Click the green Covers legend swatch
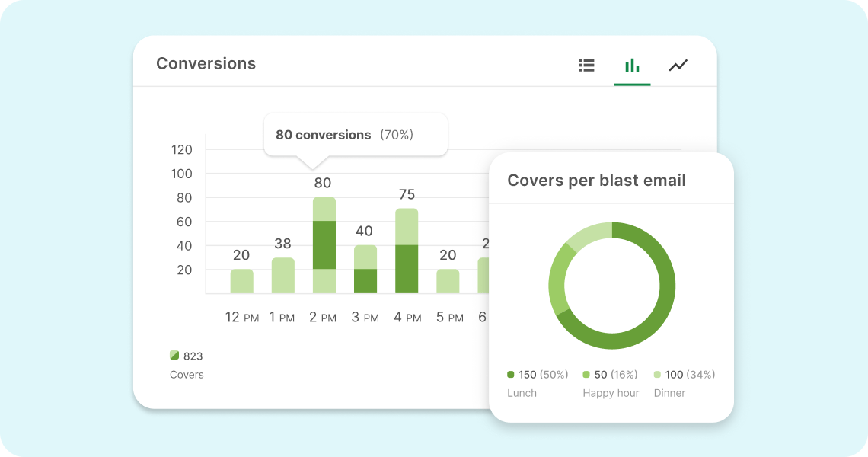Viewport: 868px width, 457px height. pyautogui.click(x=174, y=355)
